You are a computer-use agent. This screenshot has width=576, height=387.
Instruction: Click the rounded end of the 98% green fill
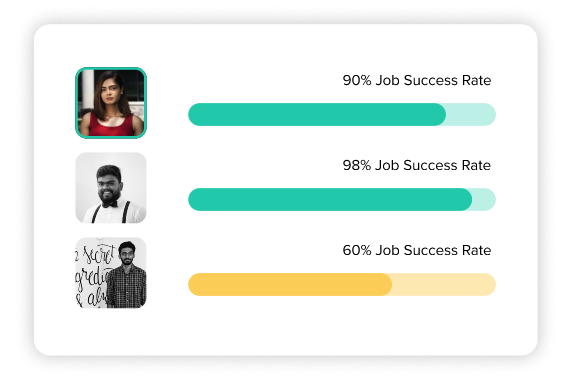click(x=465, y=199)
